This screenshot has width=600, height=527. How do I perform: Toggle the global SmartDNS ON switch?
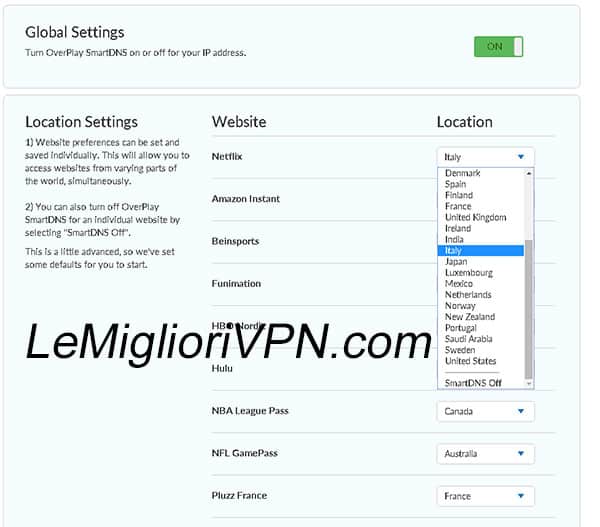[x=498, y=47]
